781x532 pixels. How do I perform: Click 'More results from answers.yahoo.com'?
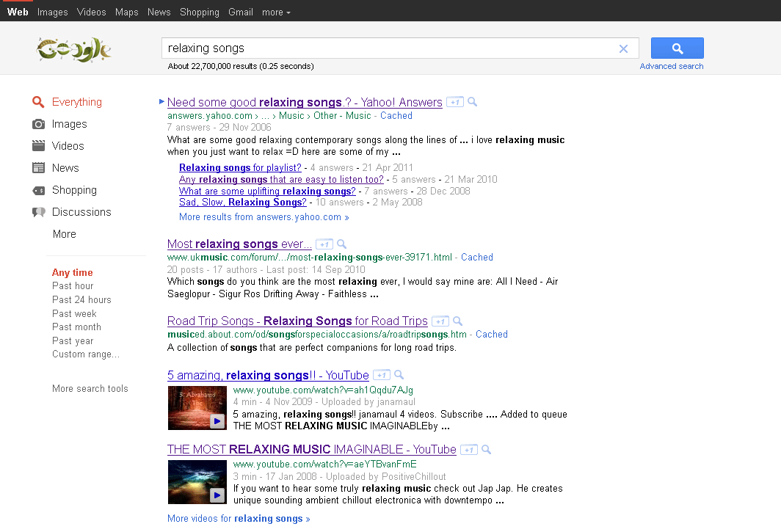click(x=264, y=217)
